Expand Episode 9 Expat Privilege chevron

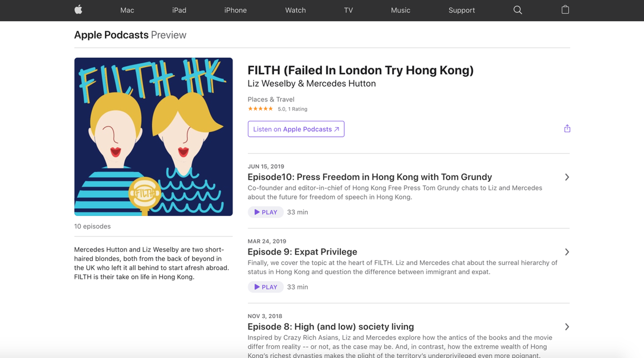point(567,252)
